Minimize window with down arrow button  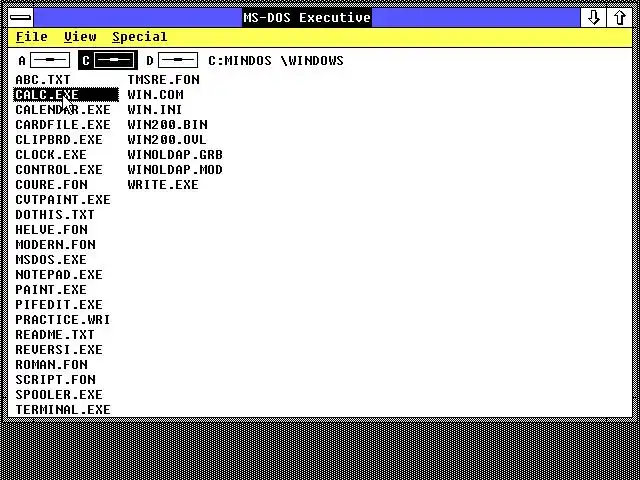pos(593,18)
